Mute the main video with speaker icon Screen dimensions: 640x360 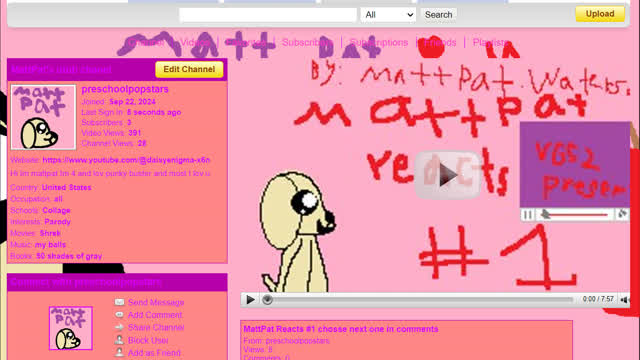point(624,300)
